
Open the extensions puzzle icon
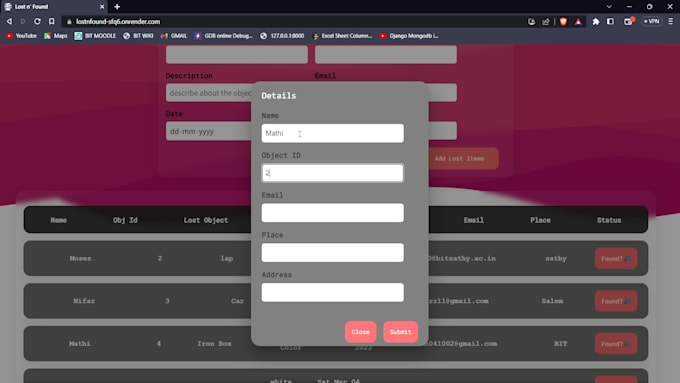click(596, 21)
